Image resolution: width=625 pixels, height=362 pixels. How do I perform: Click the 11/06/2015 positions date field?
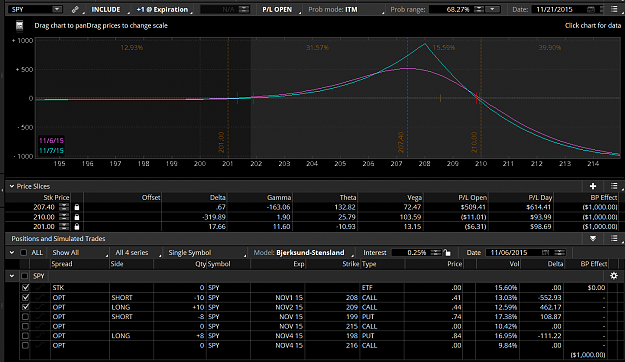tap(513, 253)
